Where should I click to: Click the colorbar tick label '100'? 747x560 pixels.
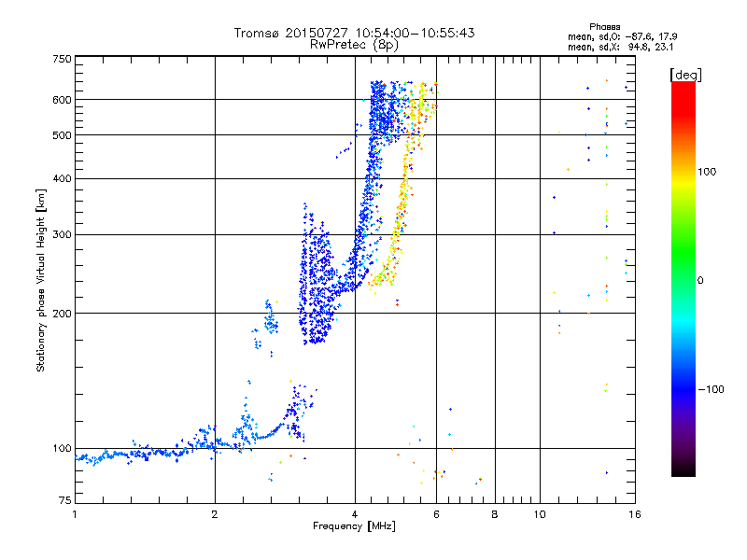[707, 172]
